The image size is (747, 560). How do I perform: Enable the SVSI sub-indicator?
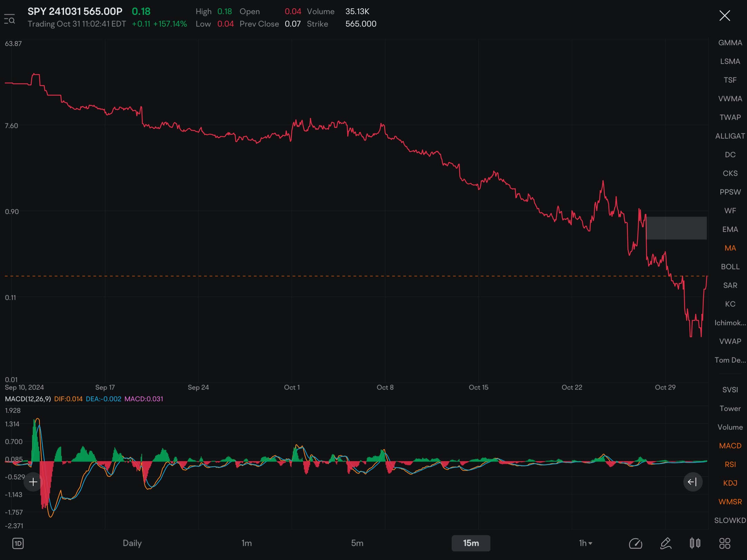pos(730,390)
